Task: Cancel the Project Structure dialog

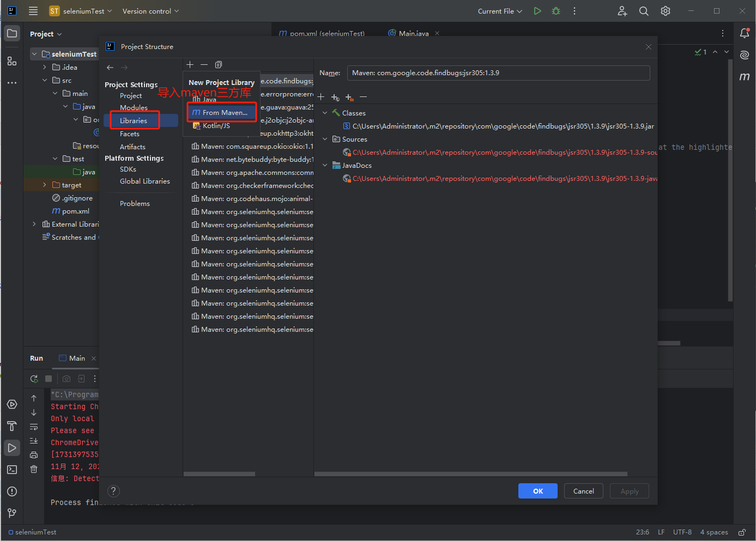Action: tap(584, 491)
